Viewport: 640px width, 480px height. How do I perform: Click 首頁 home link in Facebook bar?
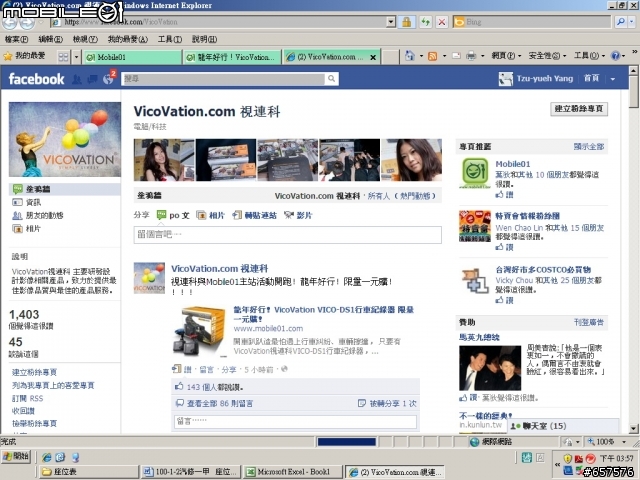(x=591, y=78)
